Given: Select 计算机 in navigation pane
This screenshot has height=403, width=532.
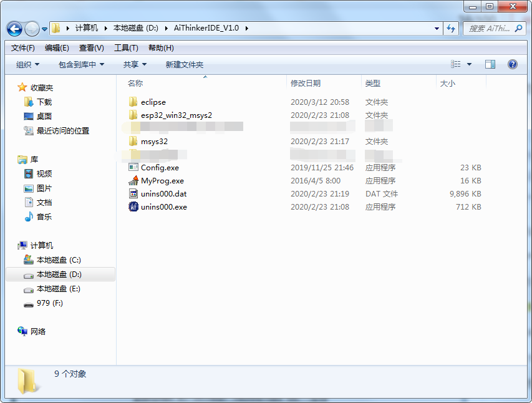Looking at the screenshot, I should [x=41, y=245].
